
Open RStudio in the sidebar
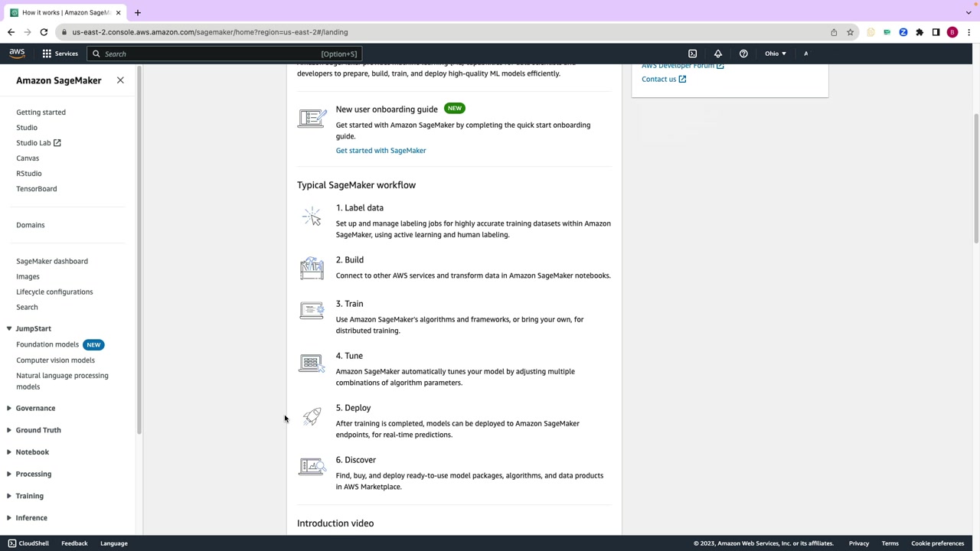pos(29,174)
